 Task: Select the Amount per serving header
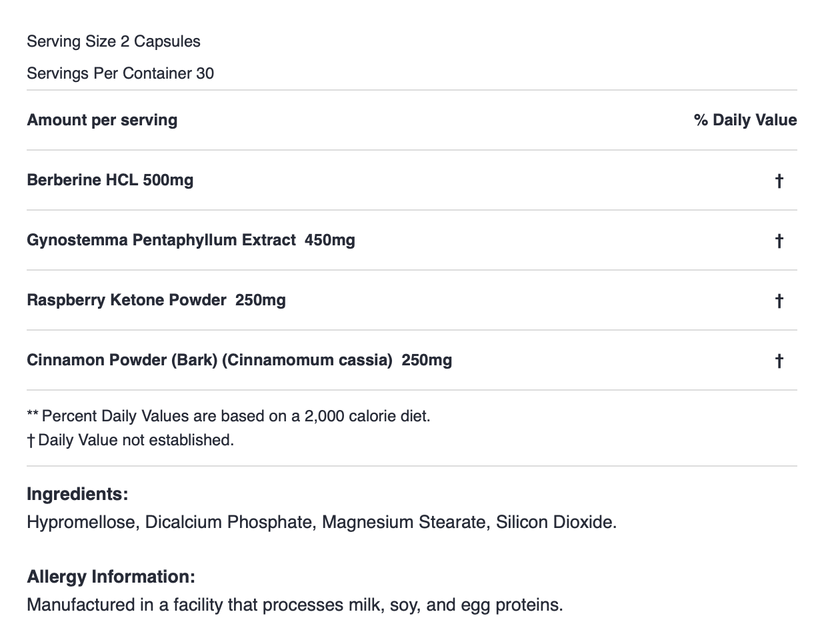tap(102, 120)
